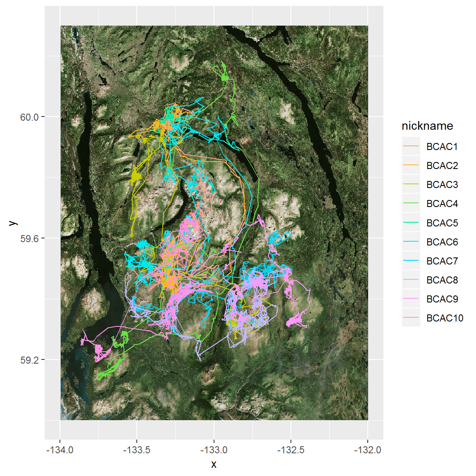Click the BCAC8 legend color key

pyautogui.click(x=411, y=280)
